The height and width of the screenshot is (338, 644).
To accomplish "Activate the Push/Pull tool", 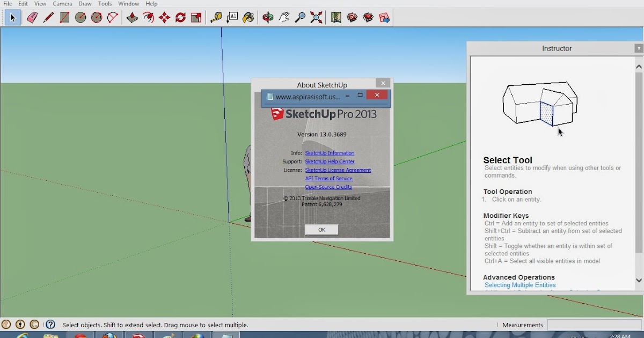I will pyautogui.click(x=133, y=18).
